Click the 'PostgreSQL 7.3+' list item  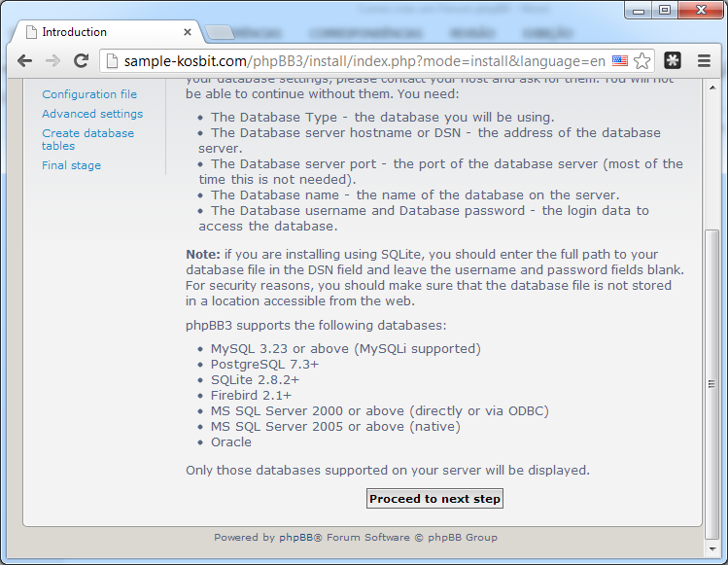click(x=264, y=365)
